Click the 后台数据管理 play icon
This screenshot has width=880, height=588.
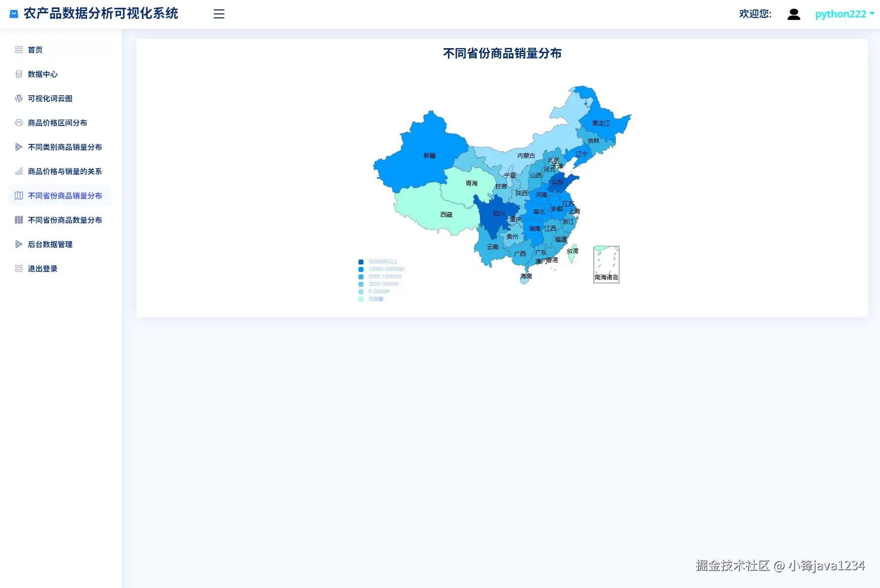(19, 244)
